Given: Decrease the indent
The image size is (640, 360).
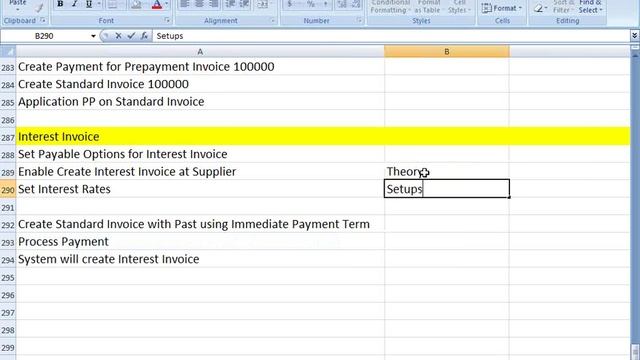Looking at the screenshot, I should 230,4.
